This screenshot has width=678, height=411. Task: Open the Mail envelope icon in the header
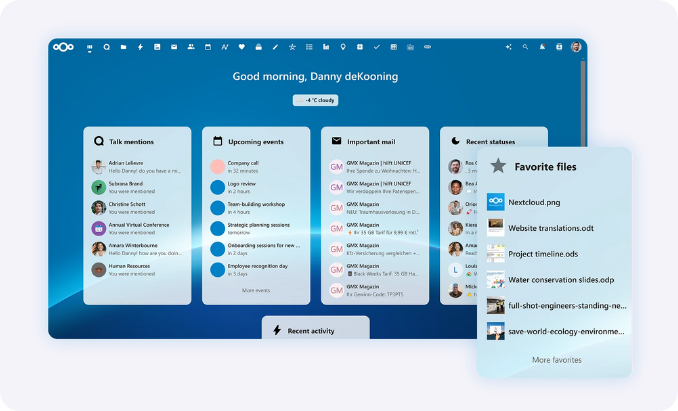coord(174,47)
